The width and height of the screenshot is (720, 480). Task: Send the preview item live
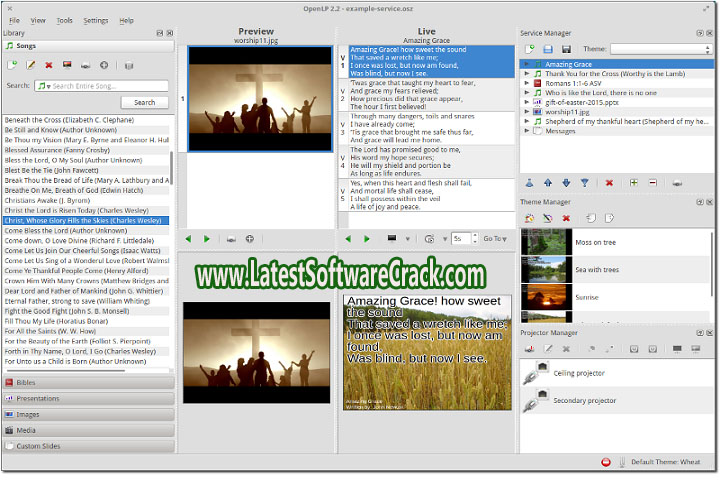coord(231,239)
